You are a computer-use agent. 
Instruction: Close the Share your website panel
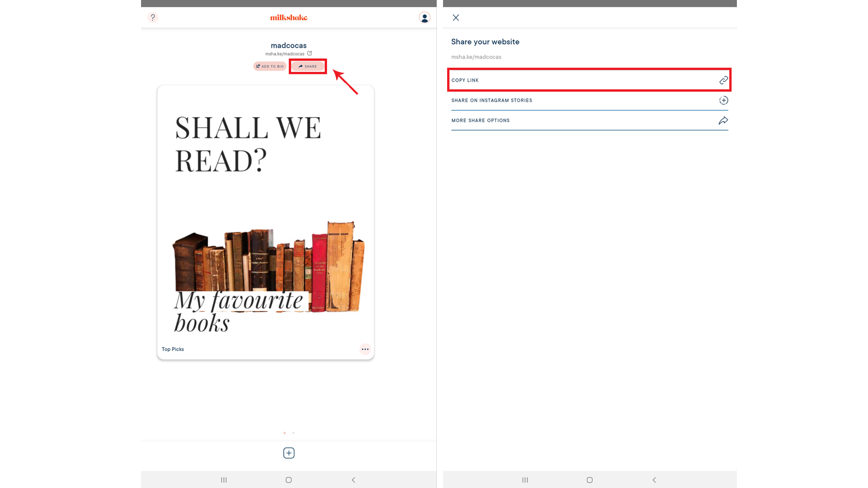click(x=456, y=18)
